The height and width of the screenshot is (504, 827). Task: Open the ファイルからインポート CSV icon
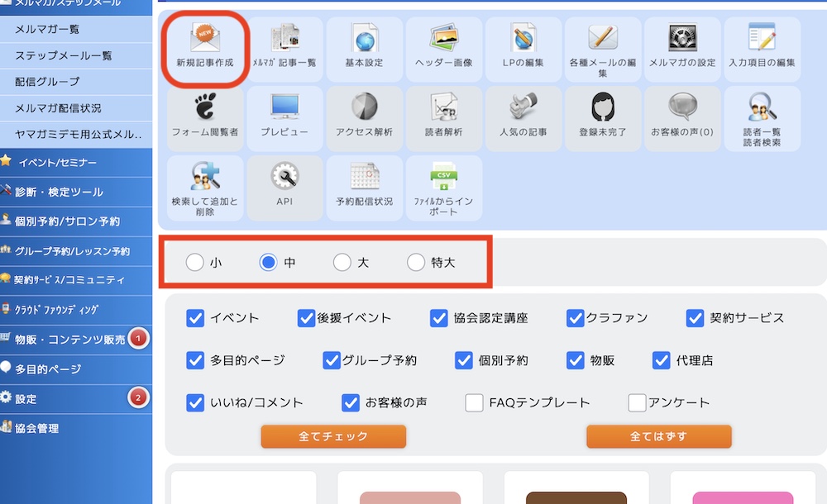(x=443, y=185)
